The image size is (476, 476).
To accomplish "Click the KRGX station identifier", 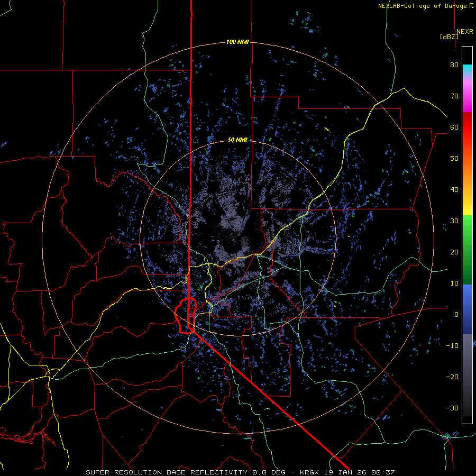I will pos(310,472).
